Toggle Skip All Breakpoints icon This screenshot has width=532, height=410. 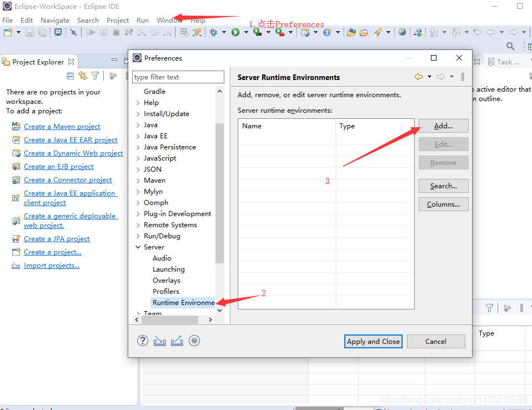73,33
